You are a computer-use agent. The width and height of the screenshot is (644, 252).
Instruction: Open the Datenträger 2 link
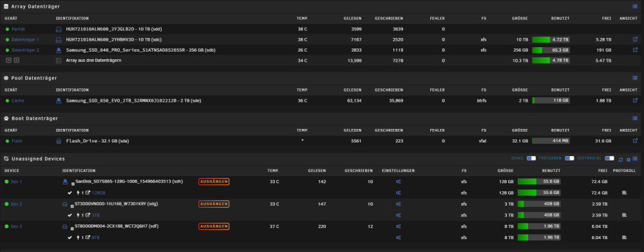[x=26, y=50]
